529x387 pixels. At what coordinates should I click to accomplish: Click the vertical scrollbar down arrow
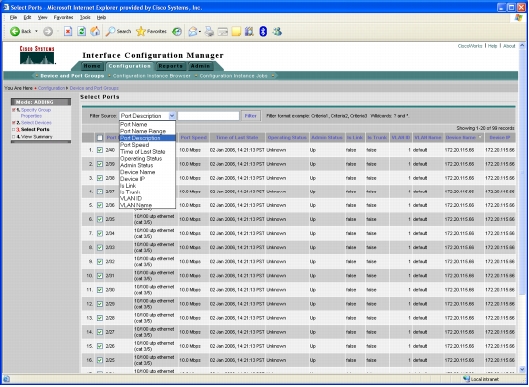pyautogui.click(x=522, y=369)
